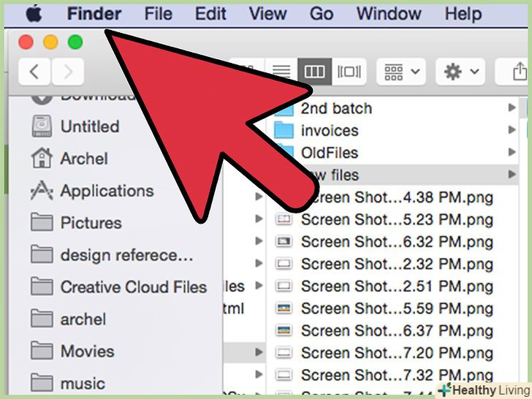Open the Edit menu
This screenshot has width=532, height=399.
point(210,15)
